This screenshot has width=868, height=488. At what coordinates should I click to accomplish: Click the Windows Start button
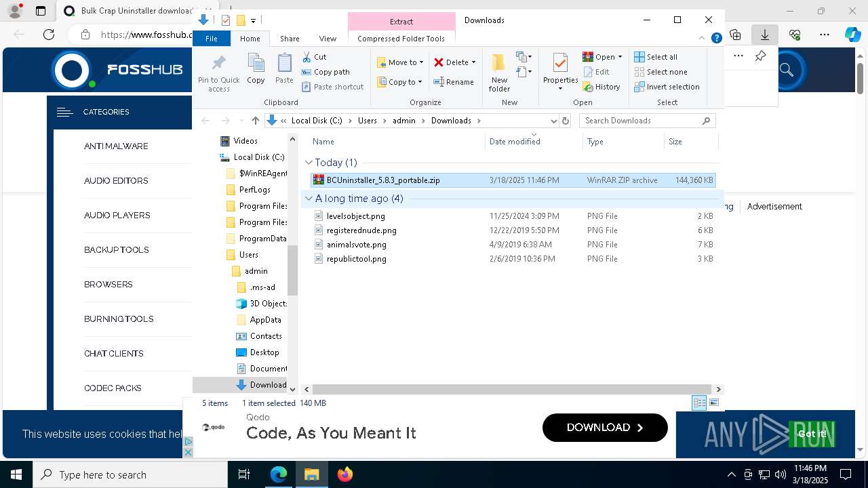[16, 474]
